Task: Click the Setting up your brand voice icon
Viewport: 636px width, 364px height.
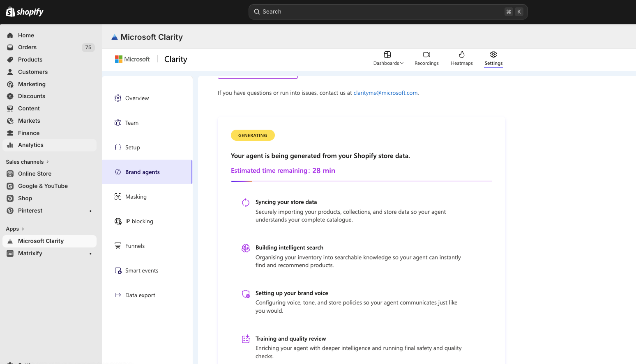Action: [246, 294]
